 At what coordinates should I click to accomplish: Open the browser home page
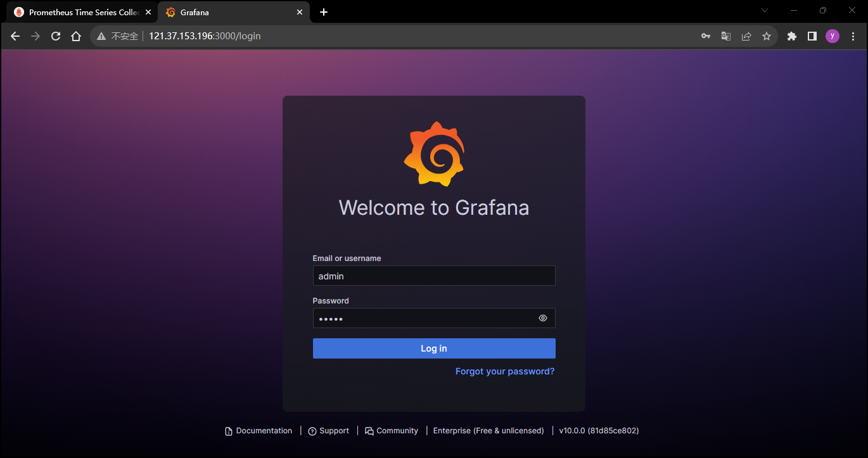pyautogui.click(x=76, y=36)
